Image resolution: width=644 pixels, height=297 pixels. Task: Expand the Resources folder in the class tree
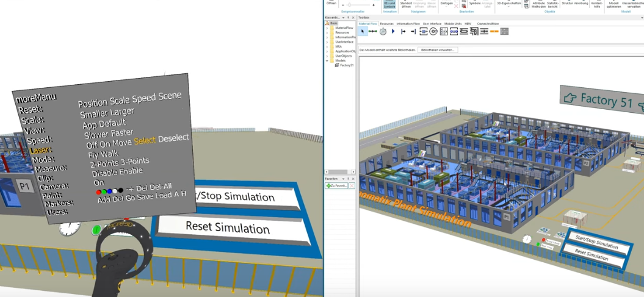[x=327, y=32]
